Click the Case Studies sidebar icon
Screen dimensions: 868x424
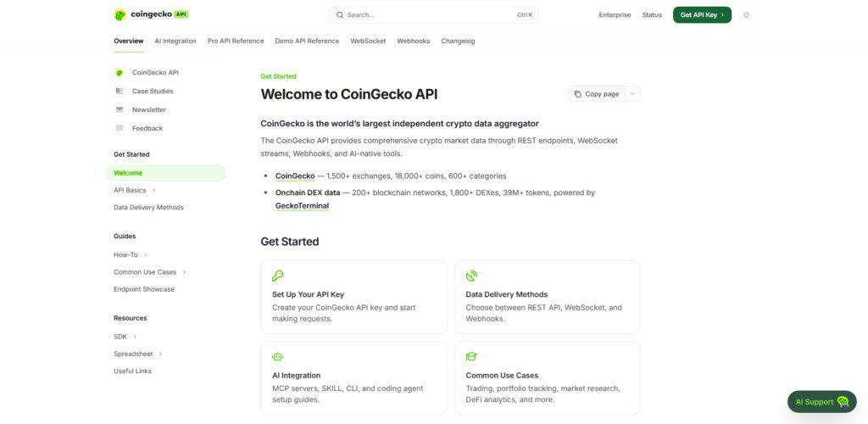pyautogui.click(x=119, y=91)
